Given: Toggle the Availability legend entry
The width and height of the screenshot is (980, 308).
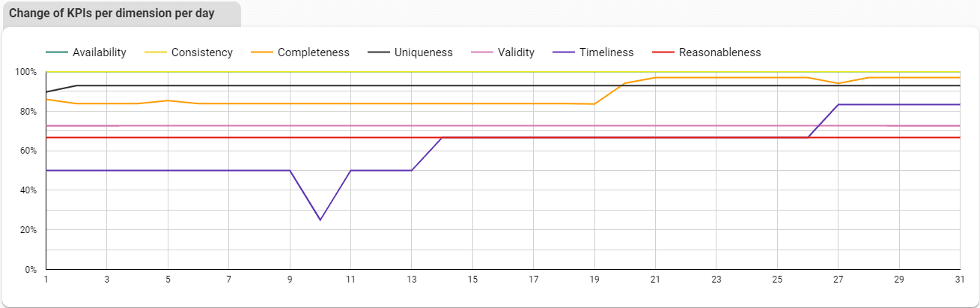Looking at the screenshot, I should coord(86,52).
